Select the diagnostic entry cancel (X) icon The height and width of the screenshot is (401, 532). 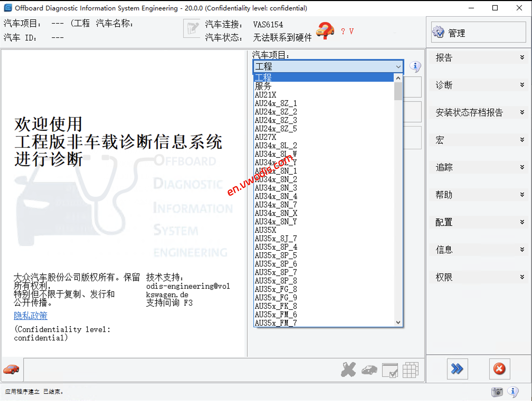click(x=348, y=370)
